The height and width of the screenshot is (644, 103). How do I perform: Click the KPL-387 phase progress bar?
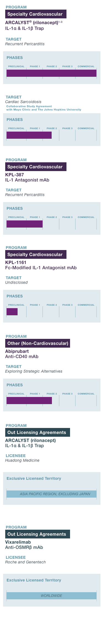(24, 224)
